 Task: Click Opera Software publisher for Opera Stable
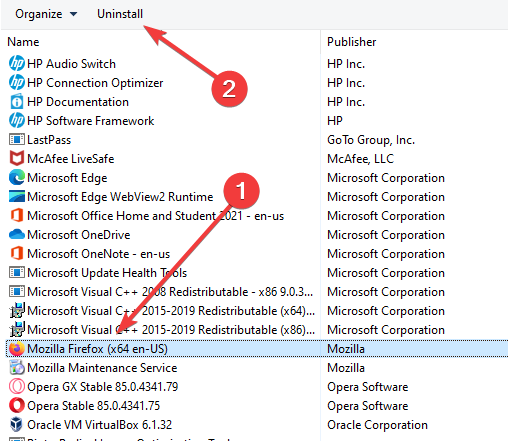point(367,406)
